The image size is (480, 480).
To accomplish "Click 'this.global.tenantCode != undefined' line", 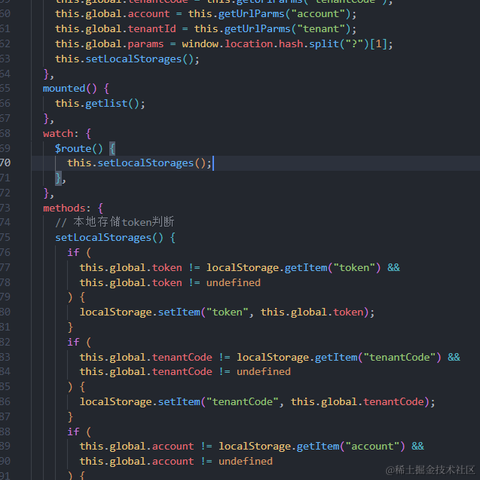I will 185,372.
